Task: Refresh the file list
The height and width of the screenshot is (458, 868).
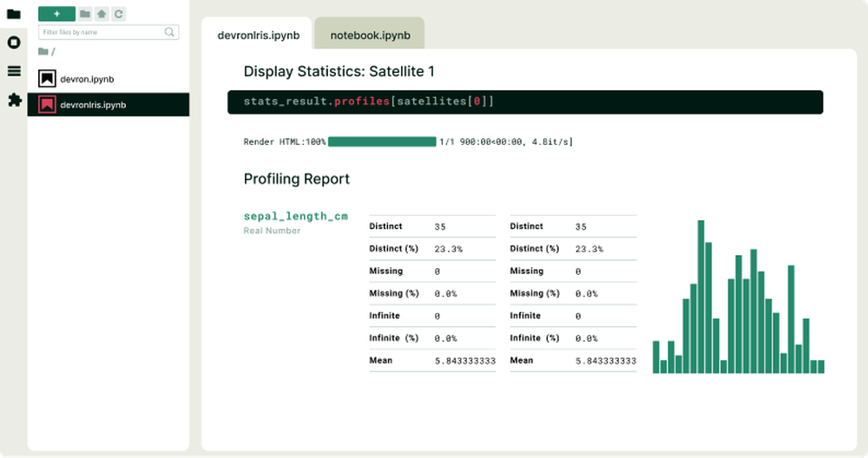Action: [118, 14]
